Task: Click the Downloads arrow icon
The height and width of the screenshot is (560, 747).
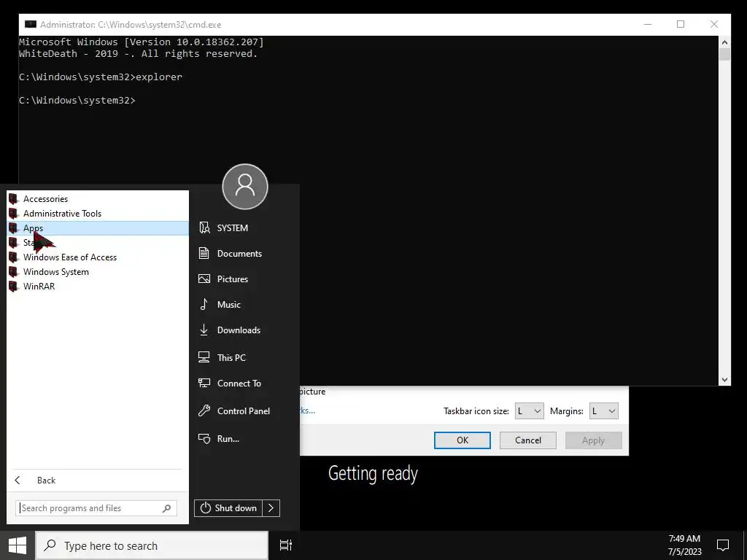Action: [204, 330]
